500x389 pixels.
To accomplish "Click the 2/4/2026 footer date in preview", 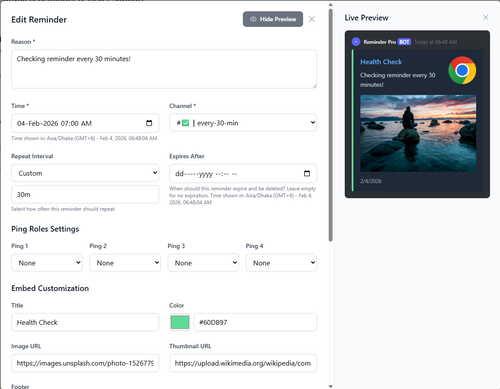I will [x=370, y=181].
